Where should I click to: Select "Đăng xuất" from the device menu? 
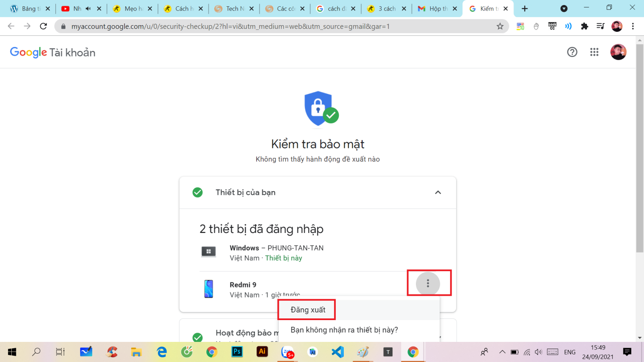click(308, 310)
